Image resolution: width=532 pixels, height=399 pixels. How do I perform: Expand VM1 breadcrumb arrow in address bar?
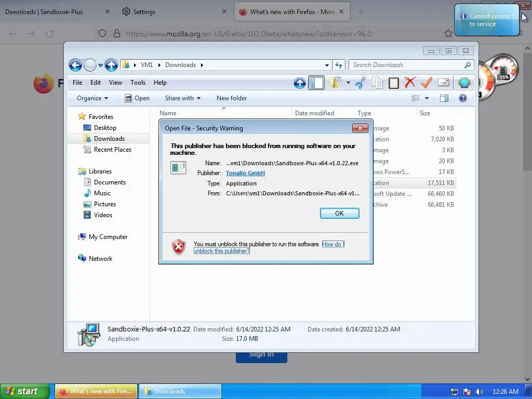click(x=159, y=65)
